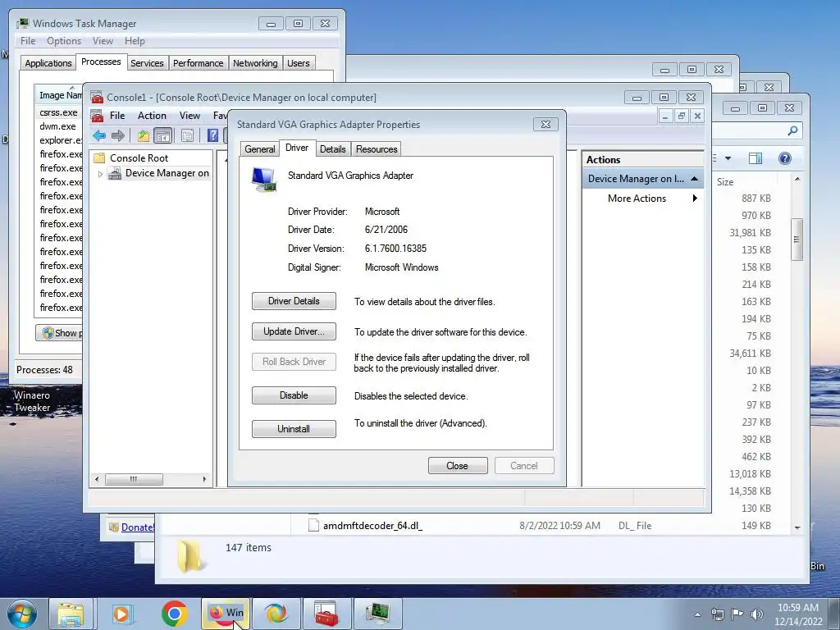Click the Up one level folder icon
840x630 pixels.
[x=143, y=135]
